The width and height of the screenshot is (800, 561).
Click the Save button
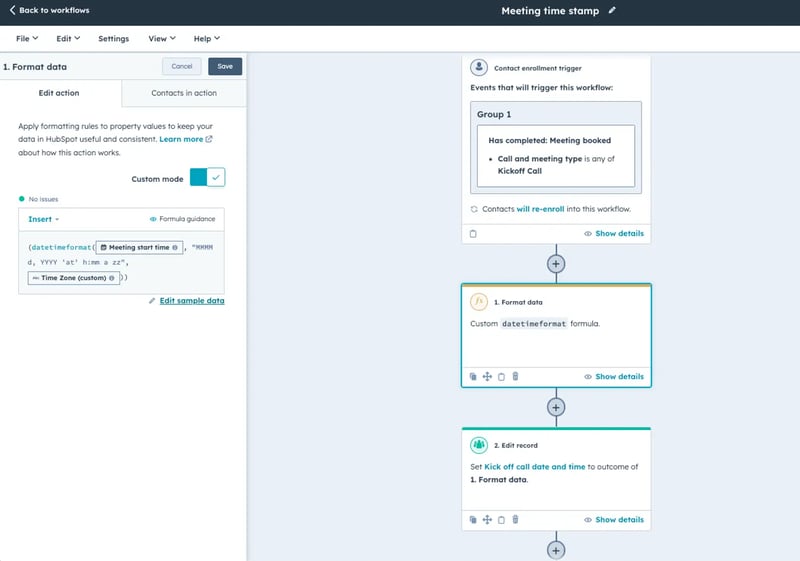[225, 66]
